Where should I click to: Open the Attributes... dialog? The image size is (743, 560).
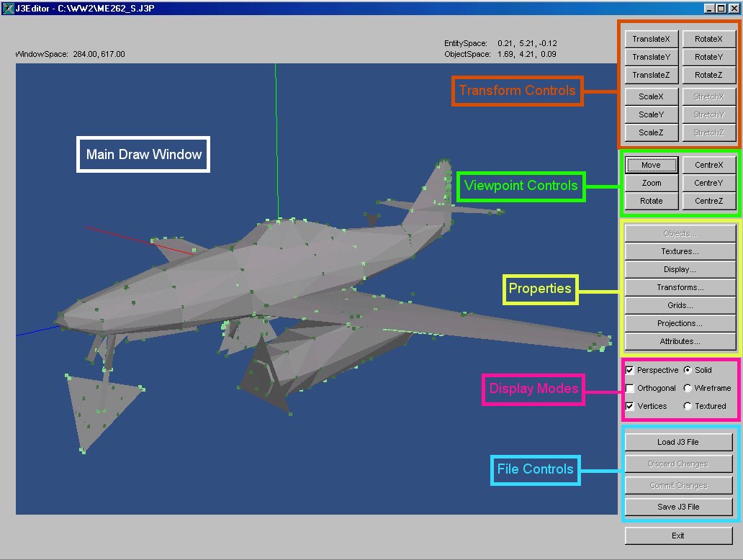(x=680, y=342)
